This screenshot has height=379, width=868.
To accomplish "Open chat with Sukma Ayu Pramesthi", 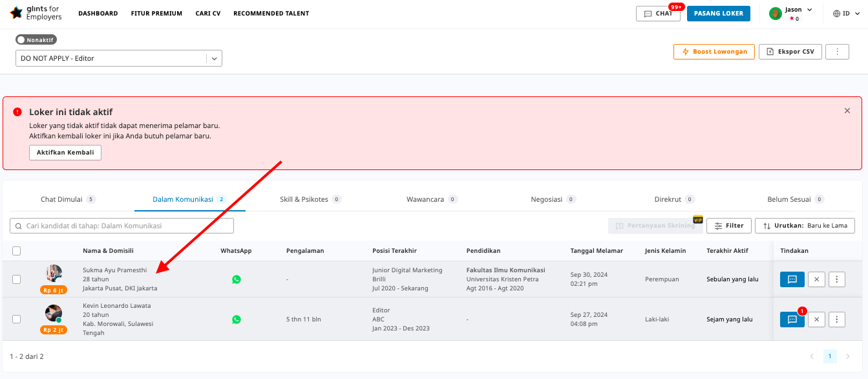I will click(x=792, y=279).
